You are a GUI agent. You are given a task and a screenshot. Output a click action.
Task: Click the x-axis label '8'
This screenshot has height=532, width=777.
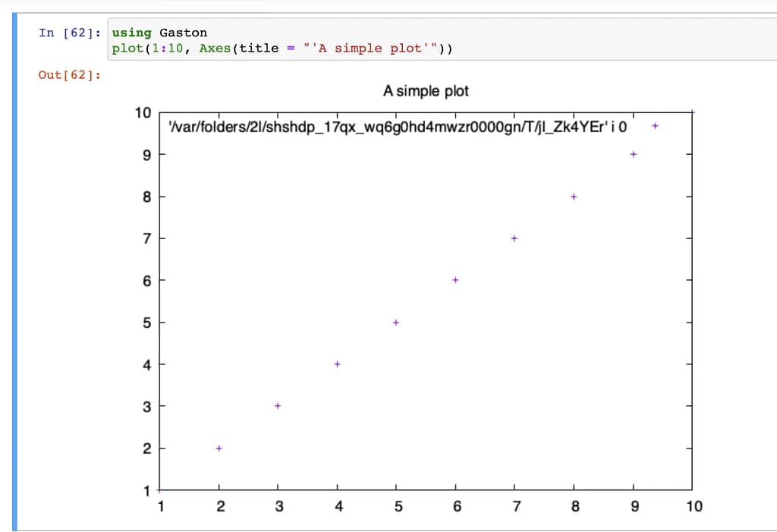[575, 506]
